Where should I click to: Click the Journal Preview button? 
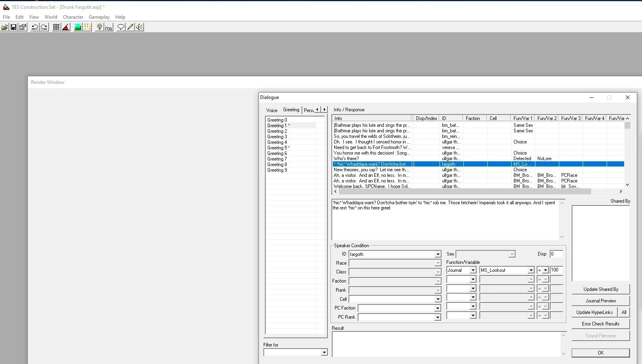click(x=601, y=301)
